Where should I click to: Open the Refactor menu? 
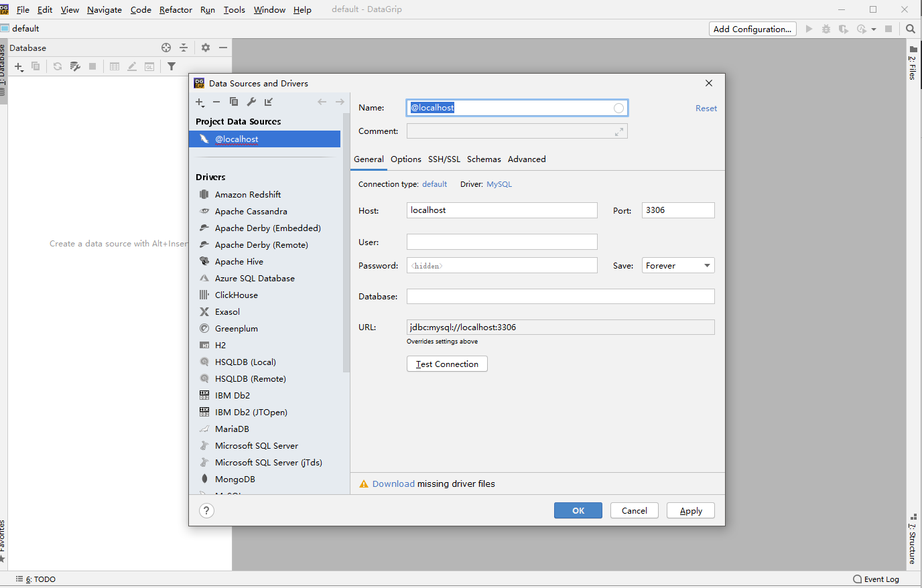point(176,9)
